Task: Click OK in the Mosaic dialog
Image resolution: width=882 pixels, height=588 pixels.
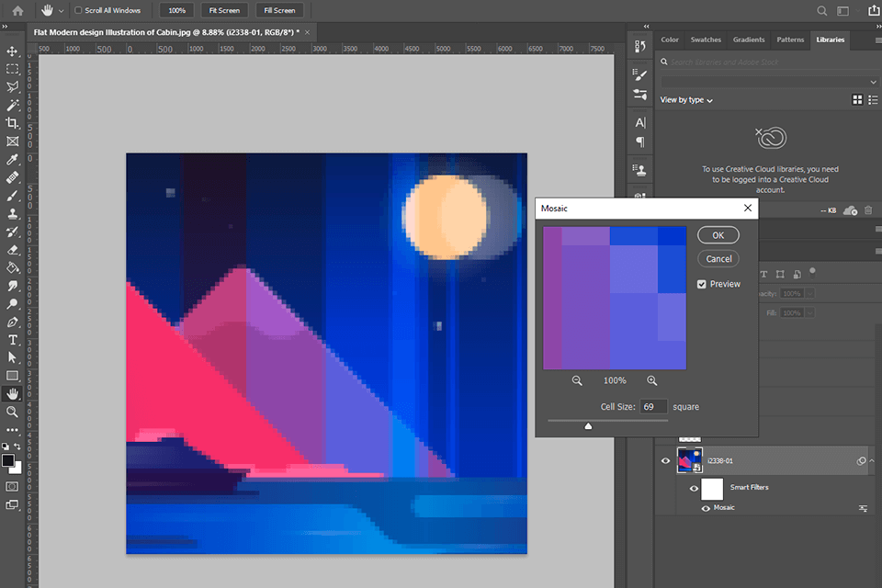Action: coord(718,235)
